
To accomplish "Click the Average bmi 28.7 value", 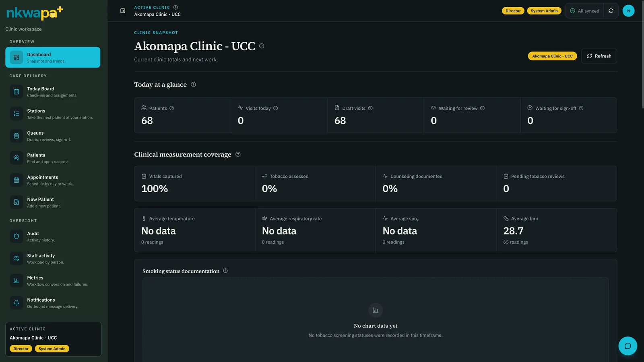I will [x=513, y=231].
